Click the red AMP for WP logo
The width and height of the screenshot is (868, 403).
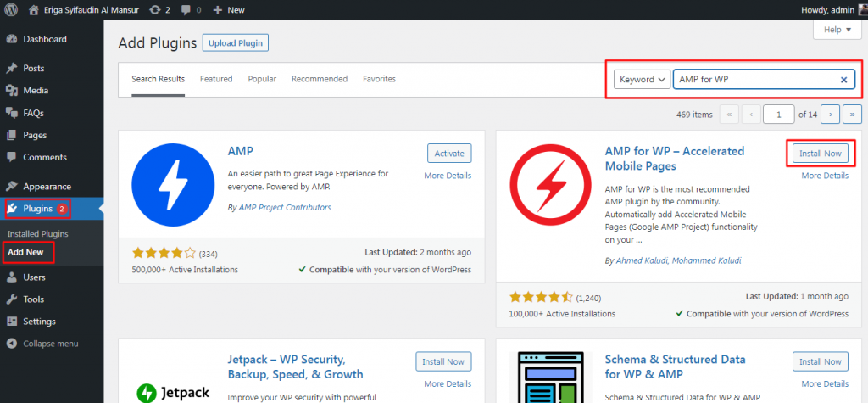click(551, 185)
